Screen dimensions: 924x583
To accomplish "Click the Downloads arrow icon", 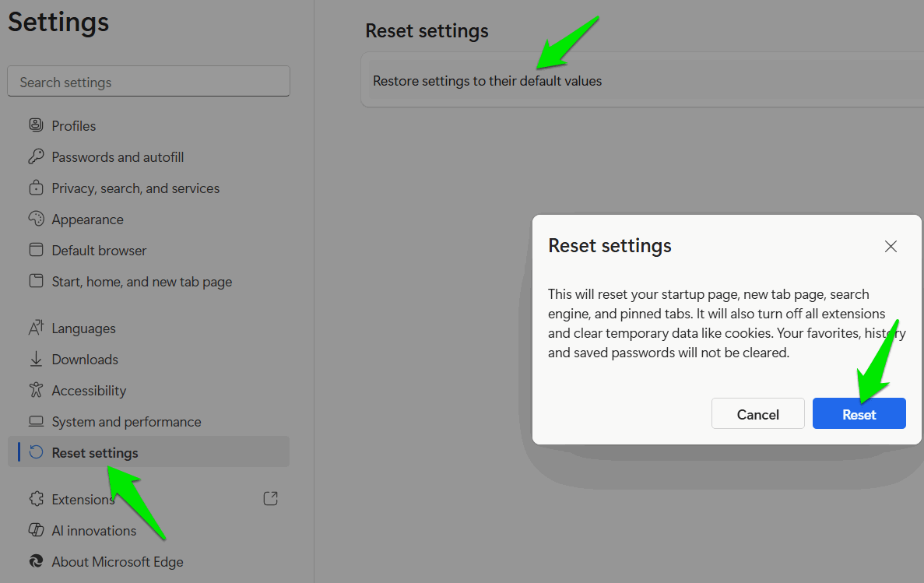I will coord(36,359).
